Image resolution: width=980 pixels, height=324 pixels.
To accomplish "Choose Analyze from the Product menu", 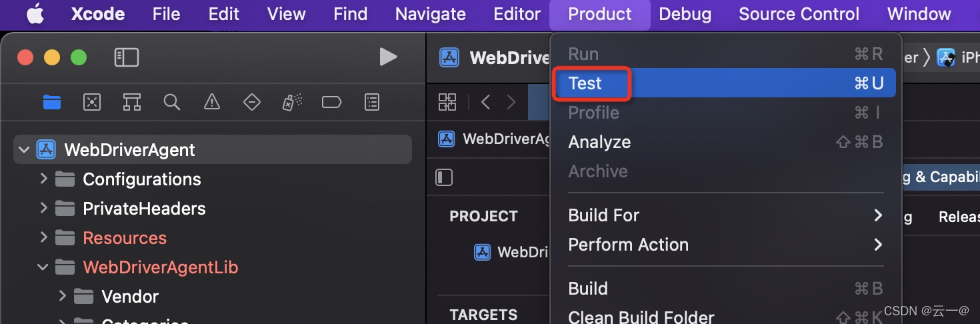I will 725,142.
